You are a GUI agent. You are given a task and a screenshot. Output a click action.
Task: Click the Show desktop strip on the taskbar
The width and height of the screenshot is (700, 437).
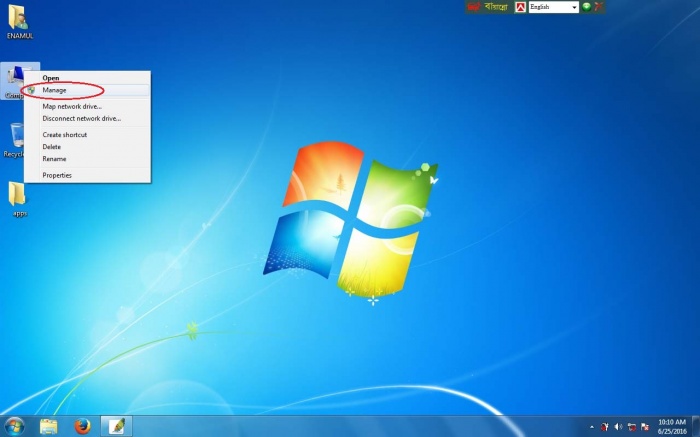coord(696,426)
